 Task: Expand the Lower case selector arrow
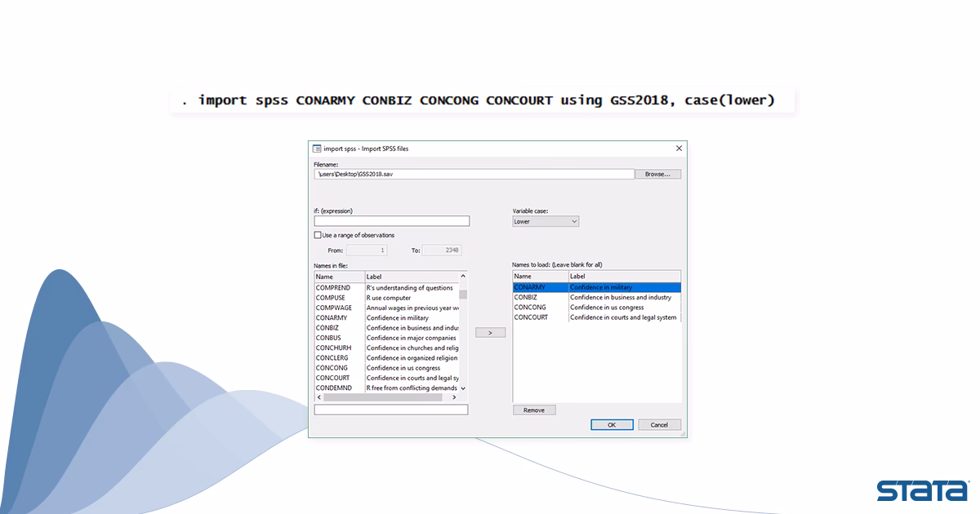[572, 221]
